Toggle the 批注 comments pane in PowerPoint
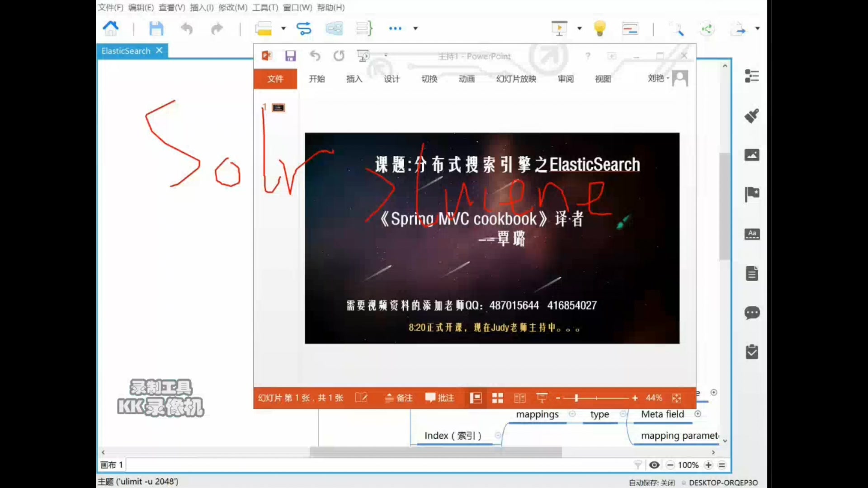The image size is (868, 488). [439, 398]
